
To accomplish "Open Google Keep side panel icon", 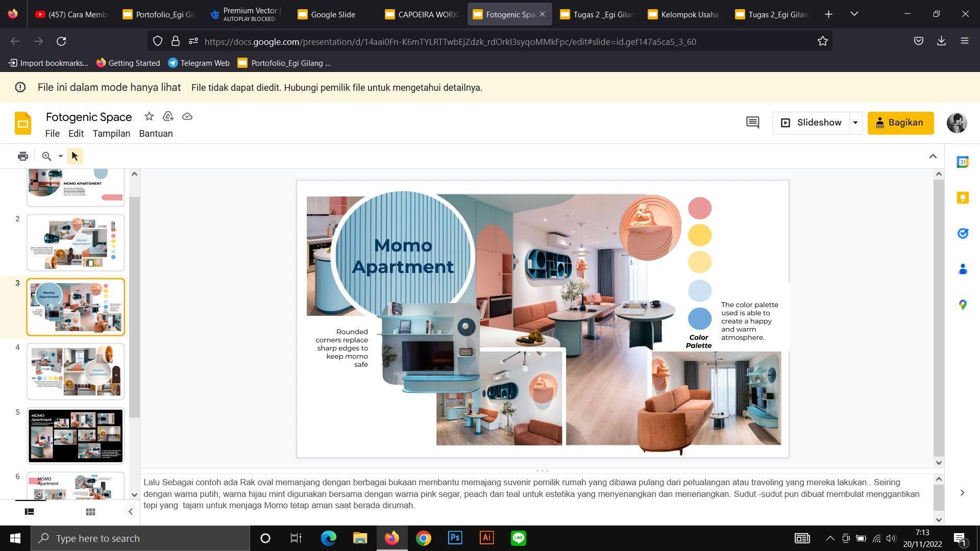I will (963, 198).
